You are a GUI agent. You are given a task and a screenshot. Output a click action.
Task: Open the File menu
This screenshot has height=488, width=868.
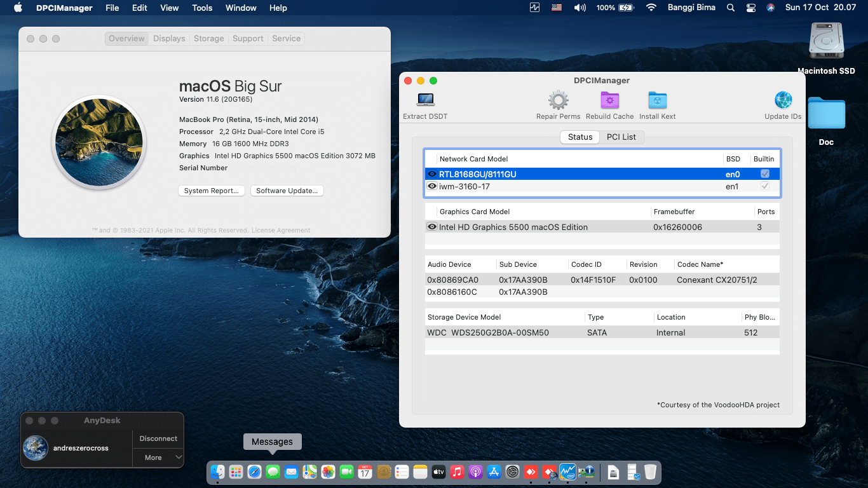[112, 8]
